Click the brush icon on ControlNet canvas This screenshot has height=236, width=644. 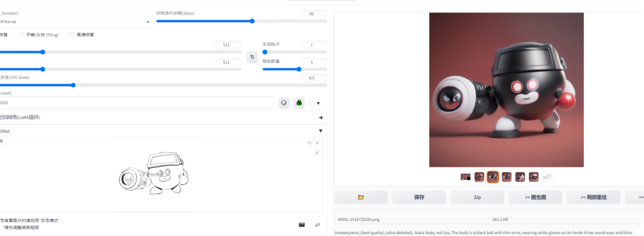point(317,153)
